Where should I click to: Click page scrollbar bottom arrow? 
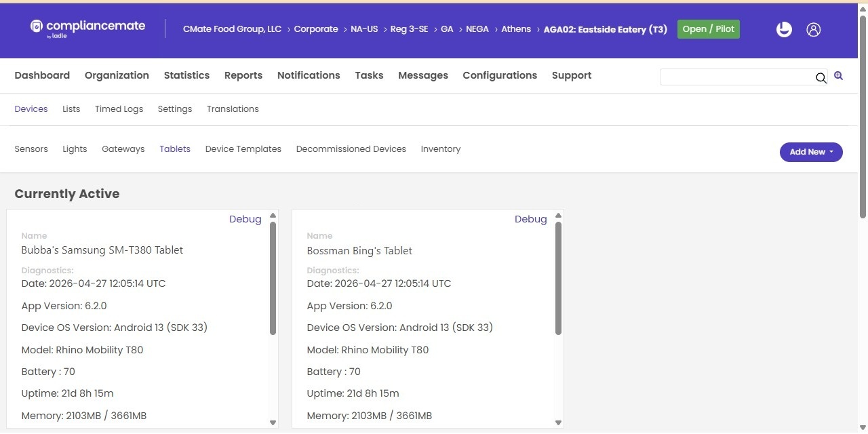[x=863, y=428]
